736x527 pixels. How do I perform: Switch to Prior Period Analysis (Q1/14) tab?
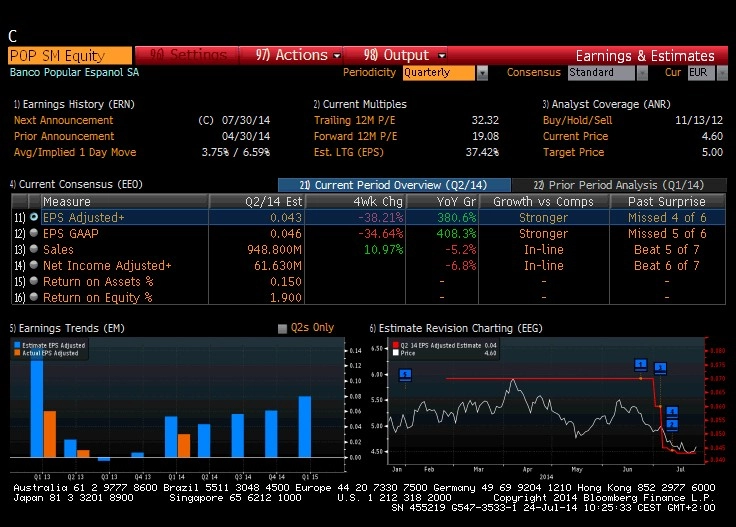[619, 185]
